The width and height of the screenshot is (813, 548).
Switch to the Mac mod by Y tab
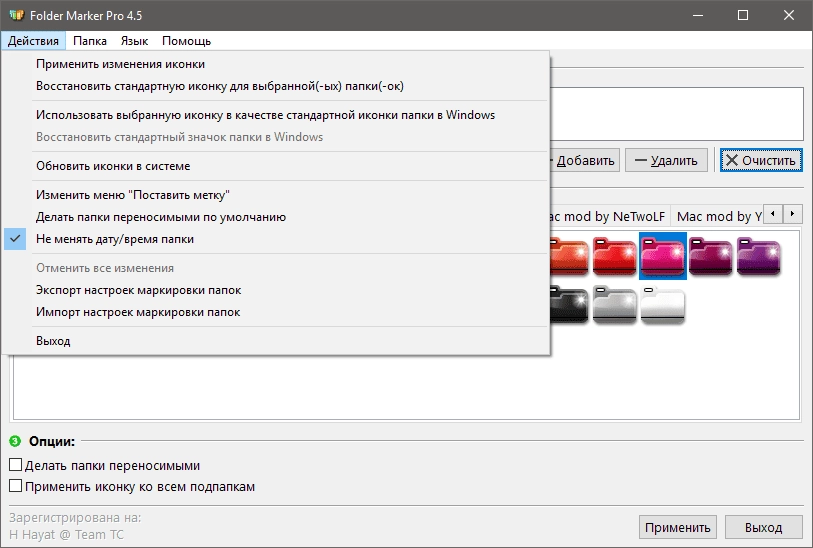pyautogui.click(x=717, y=216)
